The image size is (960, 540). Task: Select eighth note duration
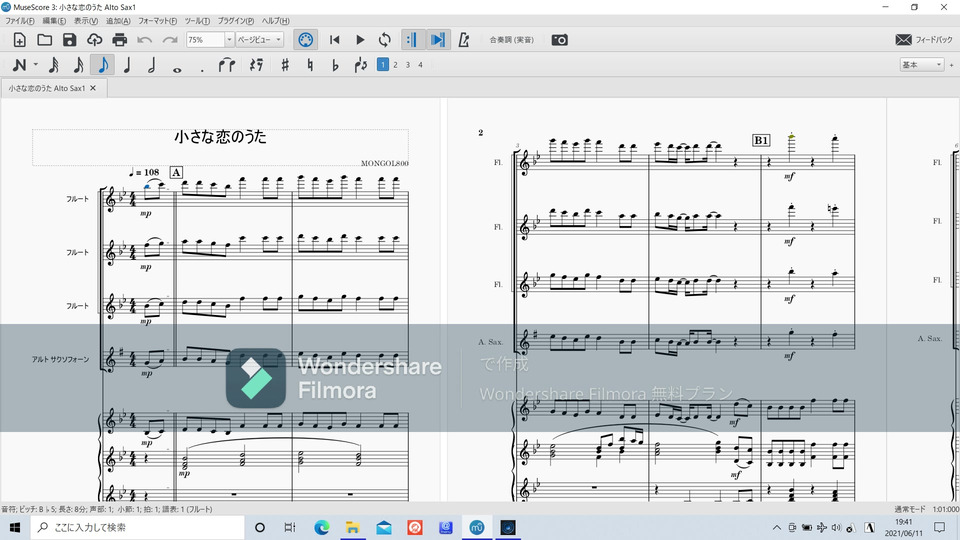(x=102, y=65)
